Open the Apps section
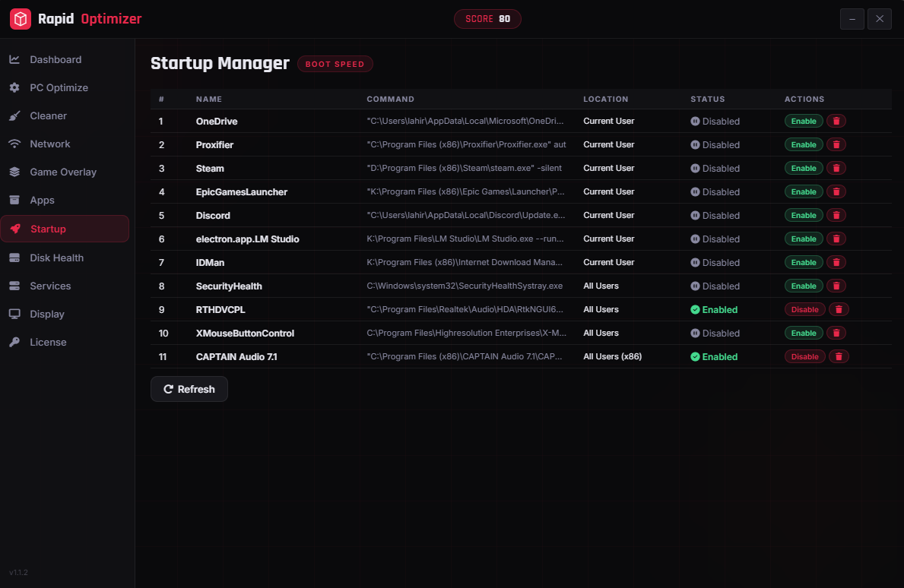 click(65, 201)
